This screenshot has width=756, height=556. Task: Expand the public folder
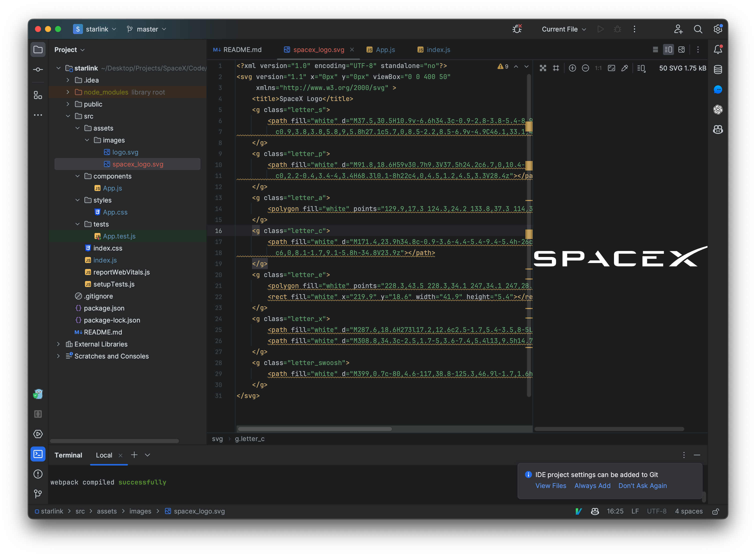click(x=68, y=104)
